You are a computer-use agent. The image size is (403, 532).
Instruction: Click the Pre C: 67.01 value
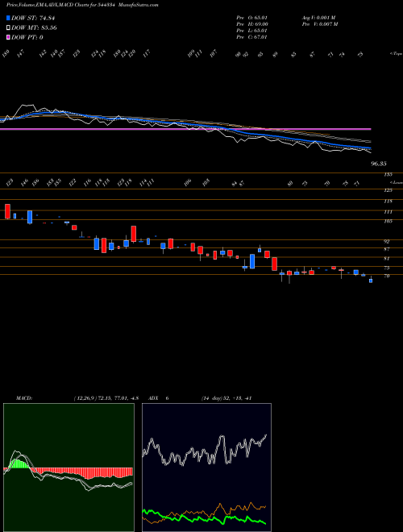252,37
